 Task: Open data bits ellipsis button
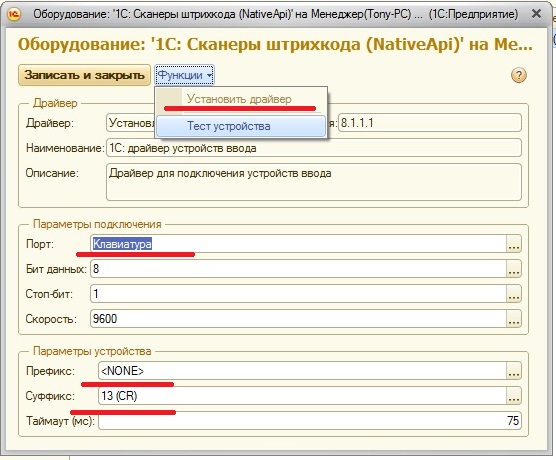click(514, 269)
